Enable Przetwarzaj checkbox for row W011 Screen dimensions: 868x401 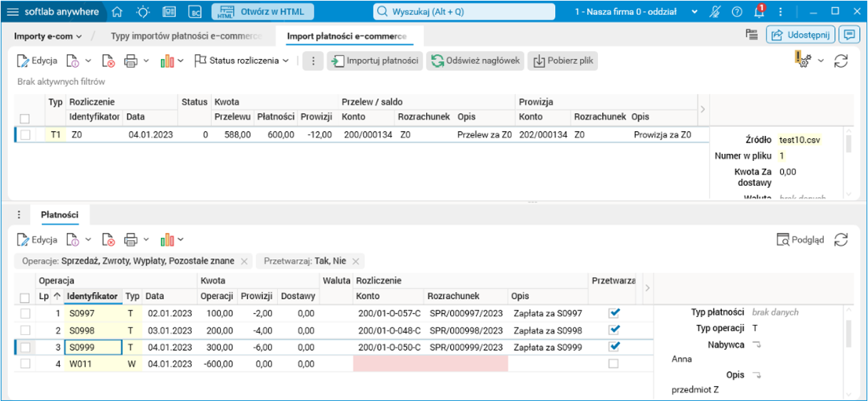[x=614, y=364]
